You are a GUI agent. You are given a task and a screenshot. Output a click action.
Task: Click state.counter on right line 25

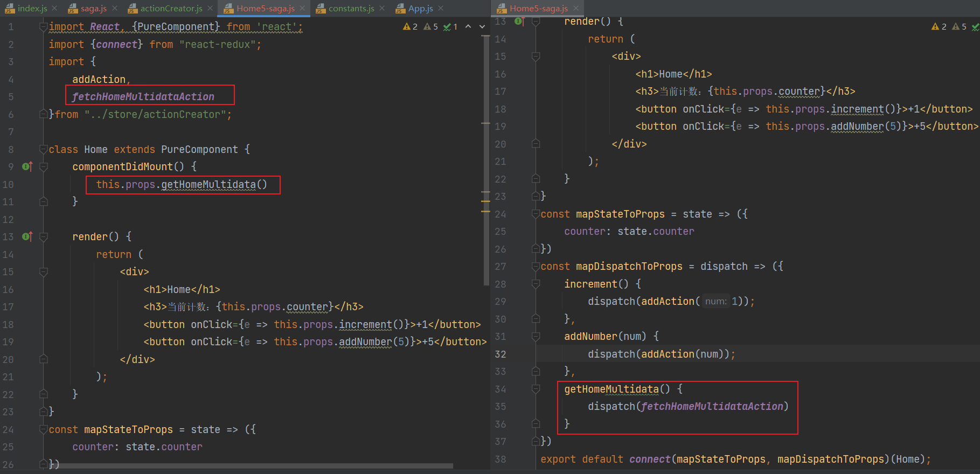pos(656,231)
